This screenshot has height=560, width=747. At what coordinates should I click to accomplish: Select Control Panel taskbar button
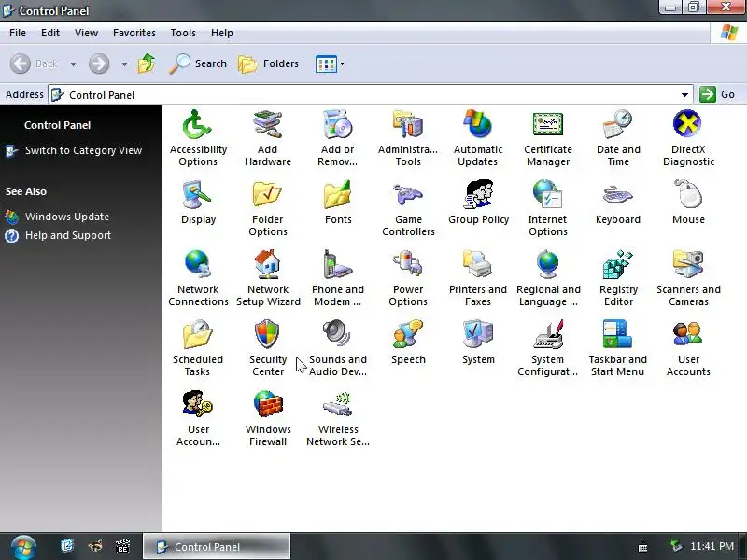pos(217,546)
